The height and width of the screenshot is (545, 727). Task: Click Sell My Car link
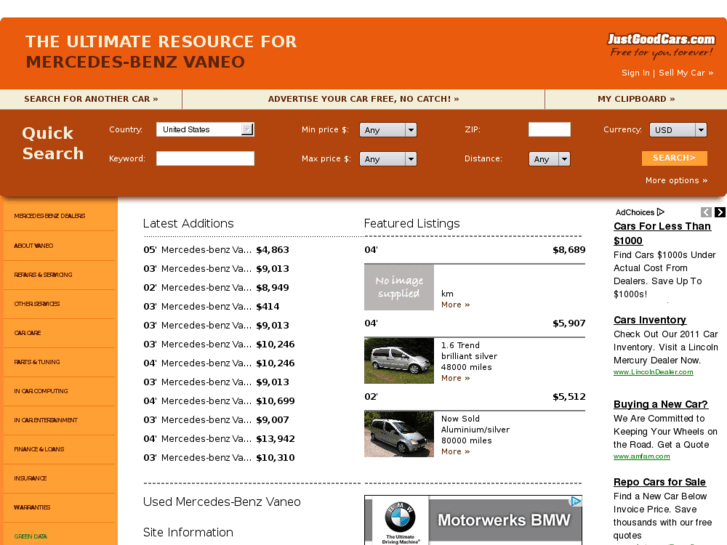[x=686, y=73]
